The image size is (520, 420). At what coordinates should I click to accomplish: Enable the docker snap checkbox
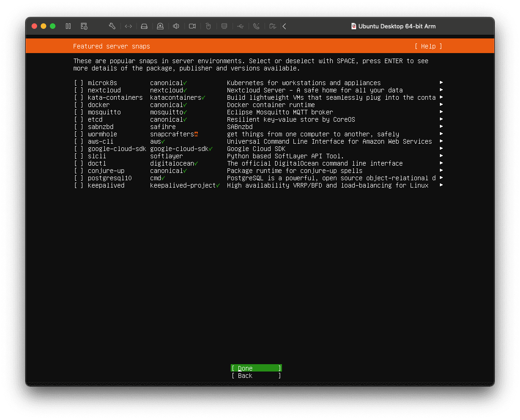pyautogui.click(x=79, y=105)
